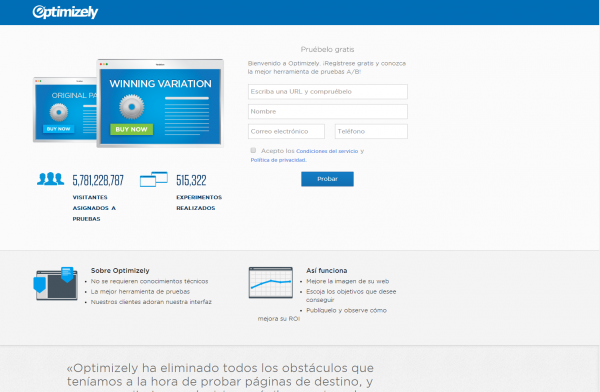Click the Probar button
Screen dimensions: 600x392
click(x=328, y=179)
